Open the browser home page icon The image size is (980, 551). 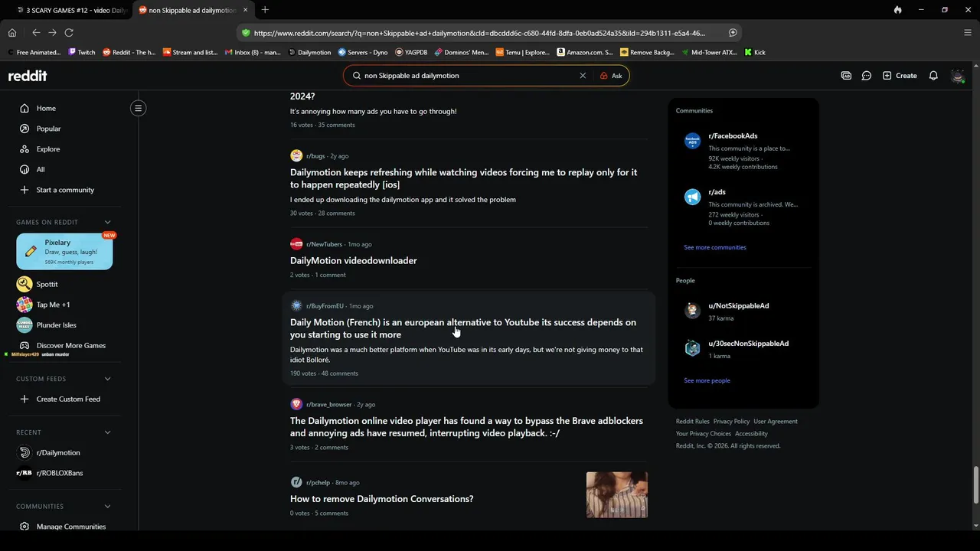(12, 33)
